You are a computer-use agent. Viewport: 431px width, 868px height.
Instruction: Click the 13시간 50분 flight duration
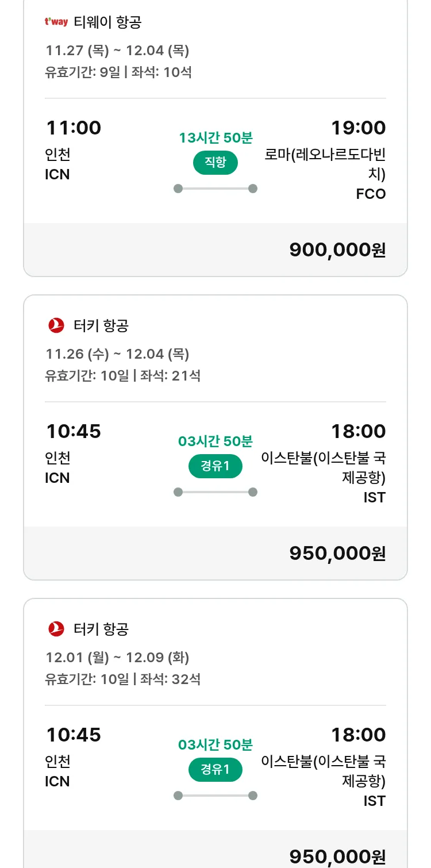[215, 138]
